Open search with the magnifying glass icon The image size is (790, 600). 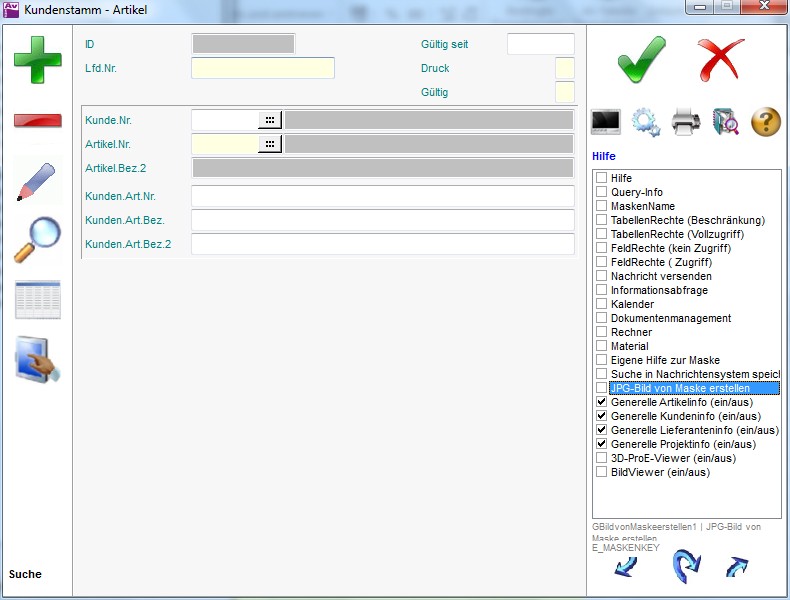37,240
